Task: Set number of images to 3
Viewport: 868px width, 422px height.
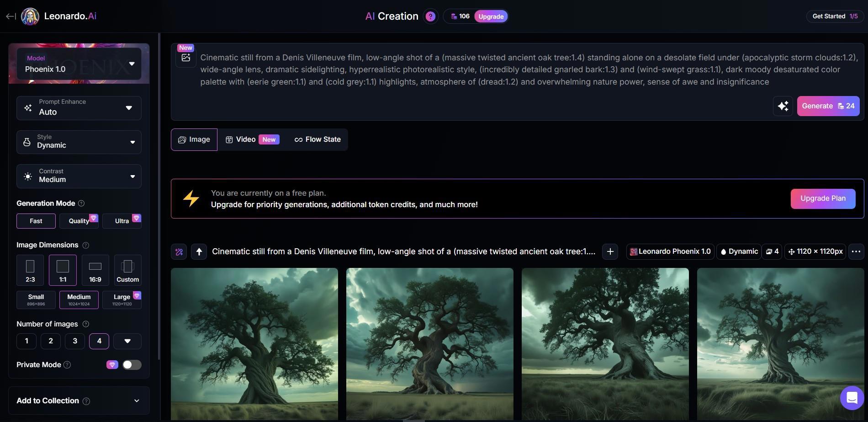Action: tap(75, 341)
